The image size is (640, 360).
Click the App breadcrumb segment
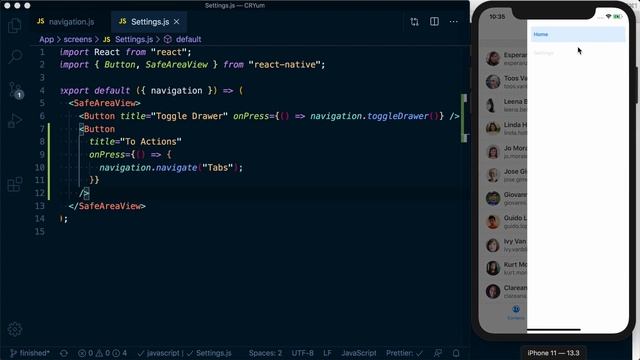coord(47,39)
